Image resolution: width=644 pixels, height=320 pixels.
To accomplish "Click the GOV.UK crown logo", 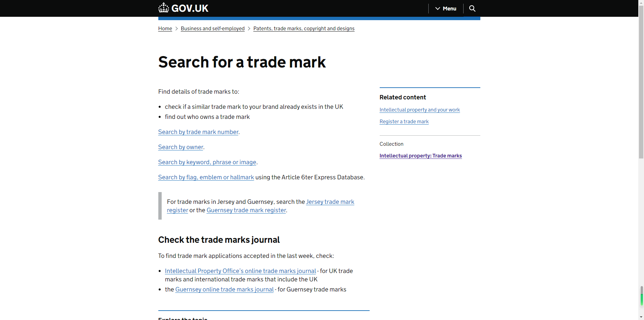I will [x=183, y=8].
